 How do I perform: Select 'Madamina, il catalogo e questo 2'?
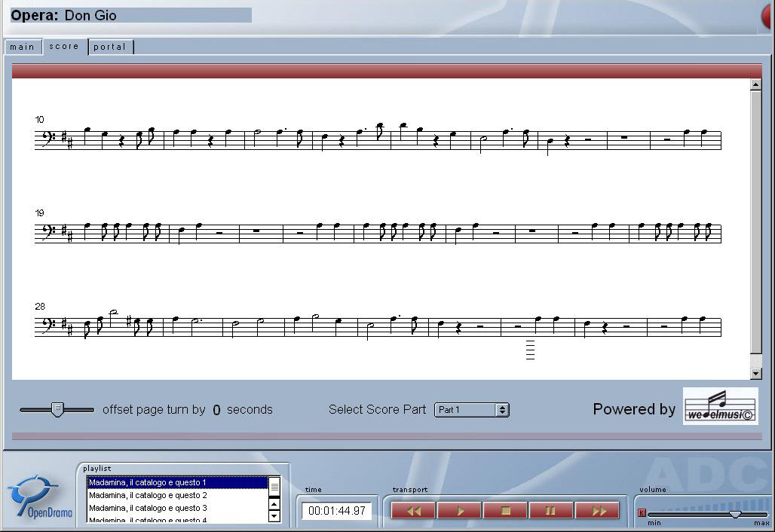point(148,495)
